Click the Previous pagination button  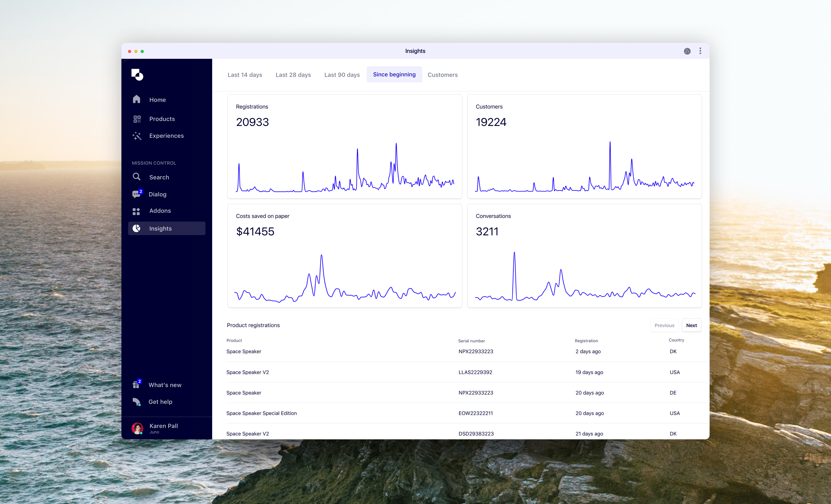coord(664,325)
